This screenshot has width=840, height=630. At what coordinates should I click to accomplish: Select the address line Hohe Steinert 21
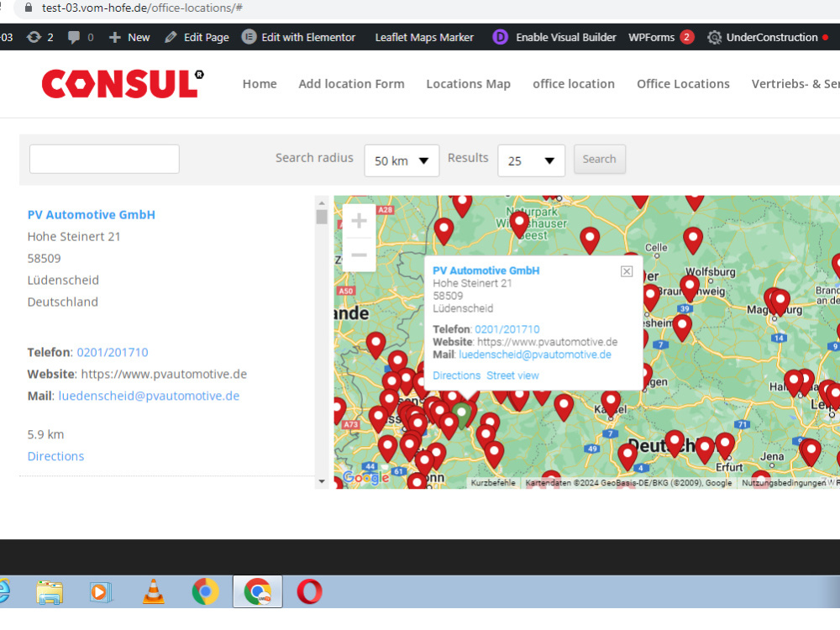pos(74,236)
